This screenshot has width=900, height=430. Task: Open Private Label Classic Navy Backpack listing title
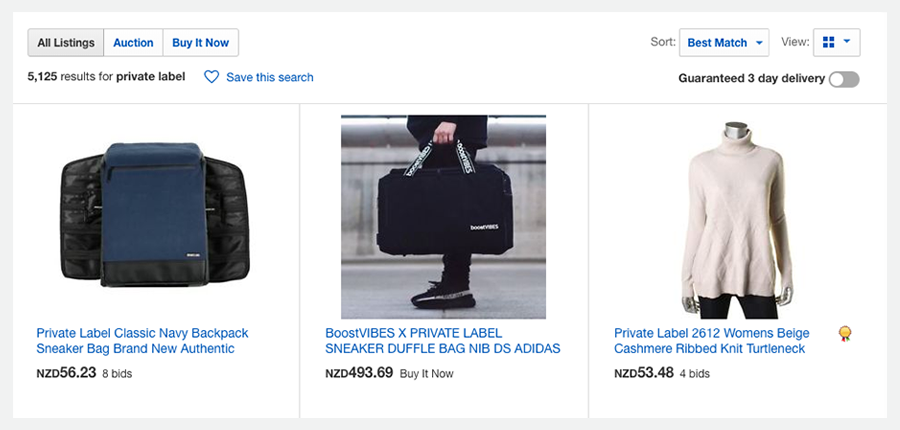click(142, 341)
